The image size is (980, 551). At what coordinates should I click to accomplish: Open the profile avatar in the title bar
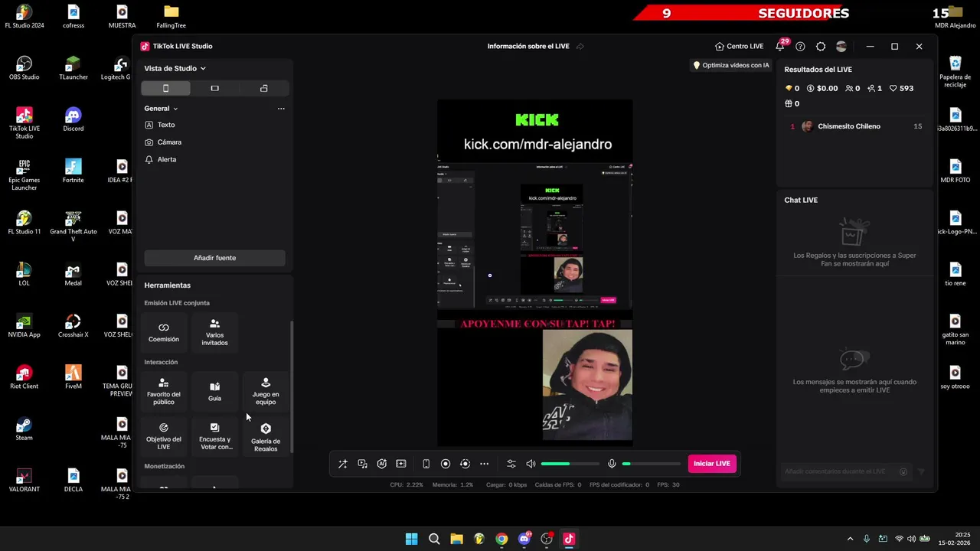(841, 46)
